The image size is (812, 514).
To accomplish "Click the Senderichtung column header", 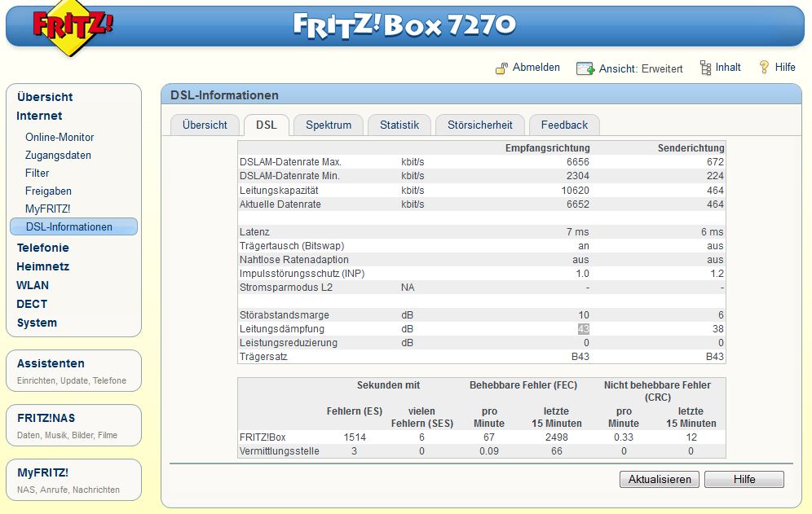I will (x=691, y=148).
